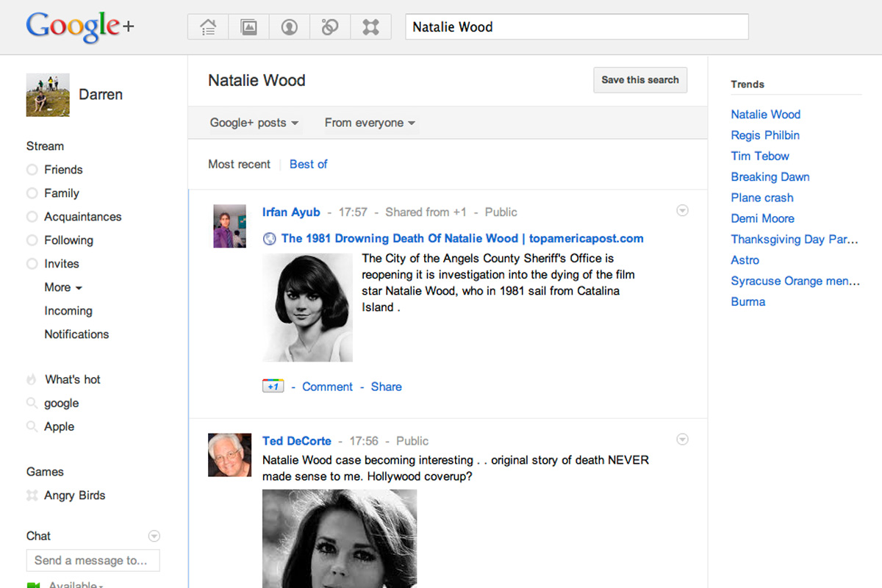The image size is (882, 588).
Task: Open the From everyone dropdown
Action: 369,123
